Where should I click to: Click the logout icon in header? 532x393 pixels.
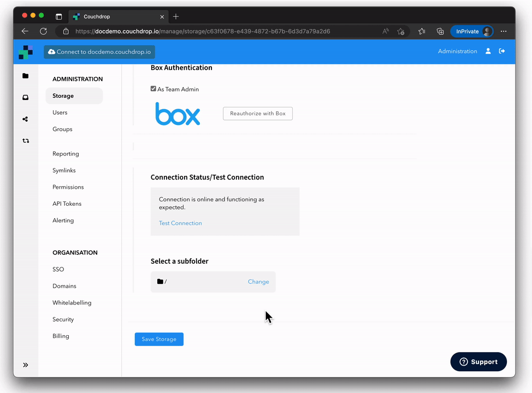point(502,51)
